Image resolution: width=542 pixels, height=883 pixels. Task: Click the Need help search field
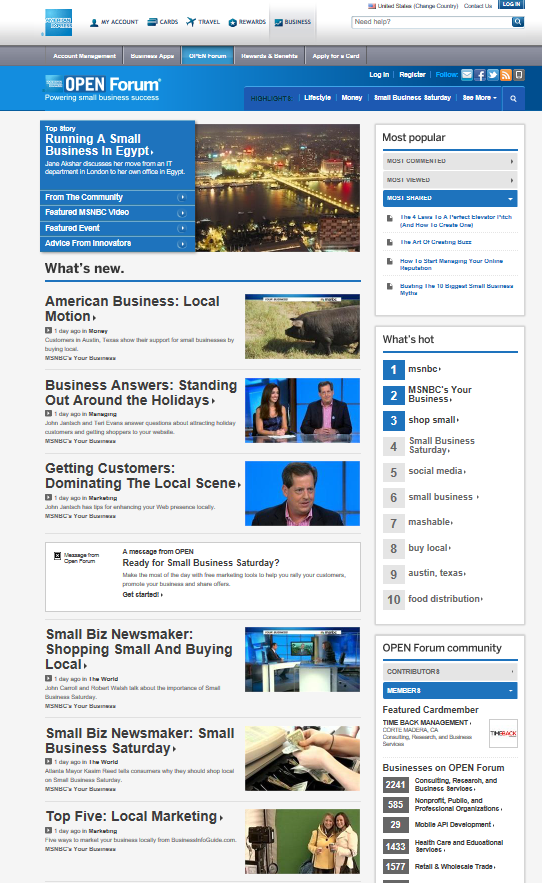coord(431,22)
